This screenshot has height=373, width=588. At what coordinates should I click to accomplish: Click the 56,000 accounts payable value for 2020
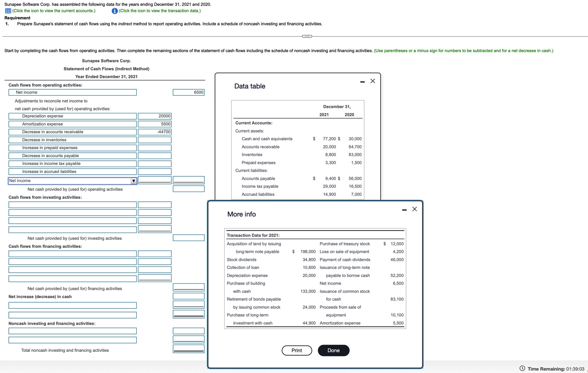355,178
